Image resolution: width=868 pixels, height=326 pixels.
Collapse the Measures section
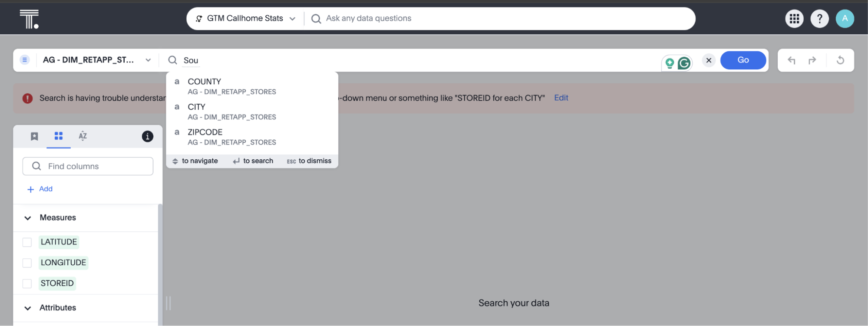(x=27, y=217)
